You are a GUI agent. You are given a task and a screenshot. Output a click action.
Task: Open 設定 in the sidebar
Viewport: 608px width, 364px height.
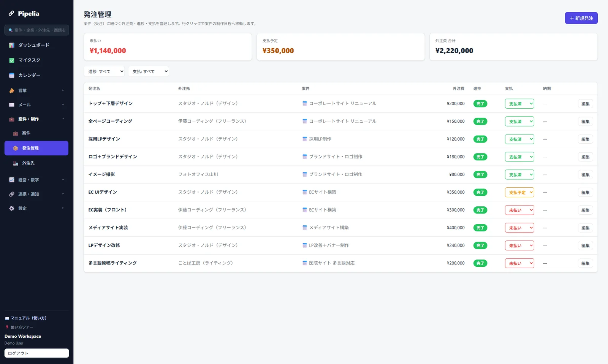pyautogui.click(x=36, y=208)
